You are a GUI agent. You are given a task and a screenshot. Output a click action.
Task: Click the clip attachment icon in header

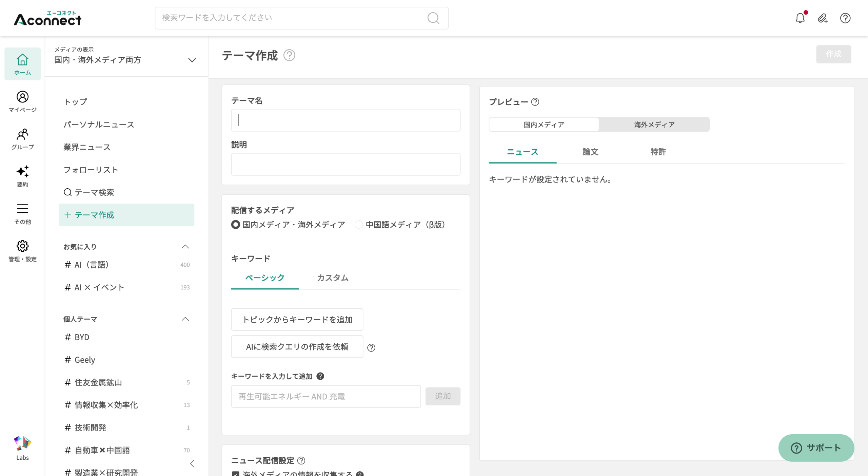click(x=823, y=18)
